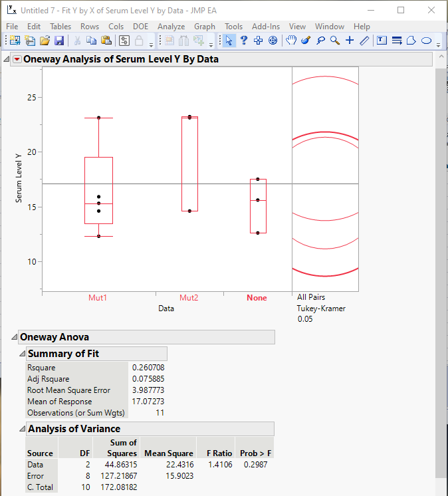Open the Rows menu

tap(90, 27)
